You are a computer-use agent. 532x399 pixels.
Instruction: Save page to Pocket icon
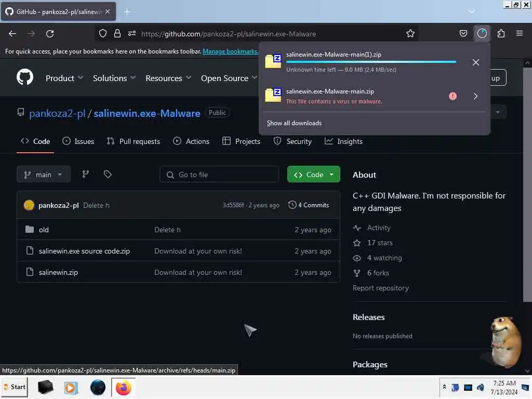(x=463, y=34)
